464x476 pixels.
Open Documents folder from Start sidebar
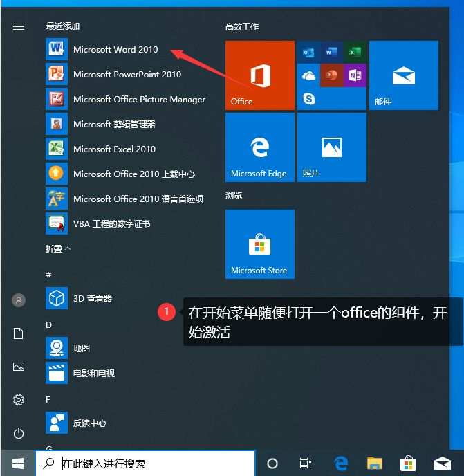coord(19,333)
